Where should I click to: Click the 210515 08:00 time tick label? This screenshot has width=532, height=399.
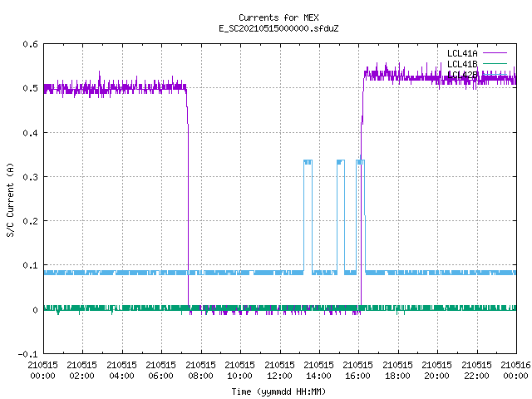200,371
